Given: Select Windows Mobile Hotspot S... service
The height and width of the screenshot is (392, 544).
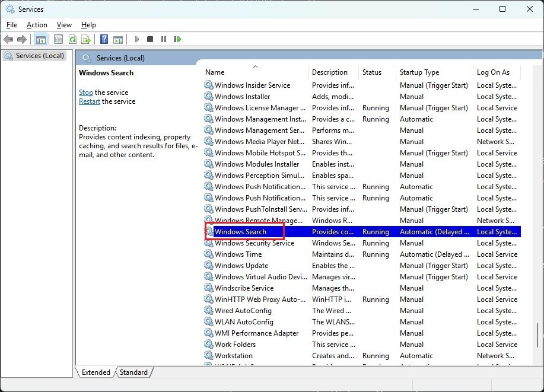Looking at the screenshot, I should 260,153.
